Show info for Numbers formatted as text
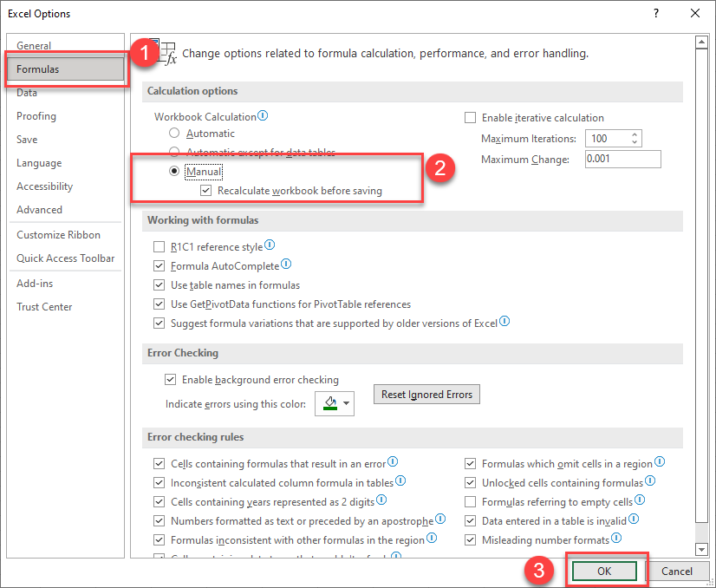This screenshot has width=716, height=588. [x=440, y=519]
